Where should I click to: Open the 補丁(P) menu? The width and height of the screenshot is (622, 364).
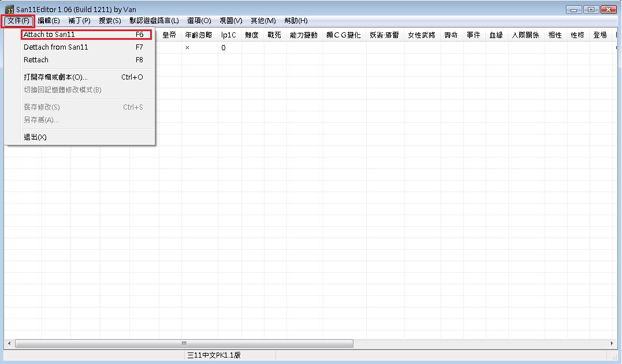[x=79, y=21]
